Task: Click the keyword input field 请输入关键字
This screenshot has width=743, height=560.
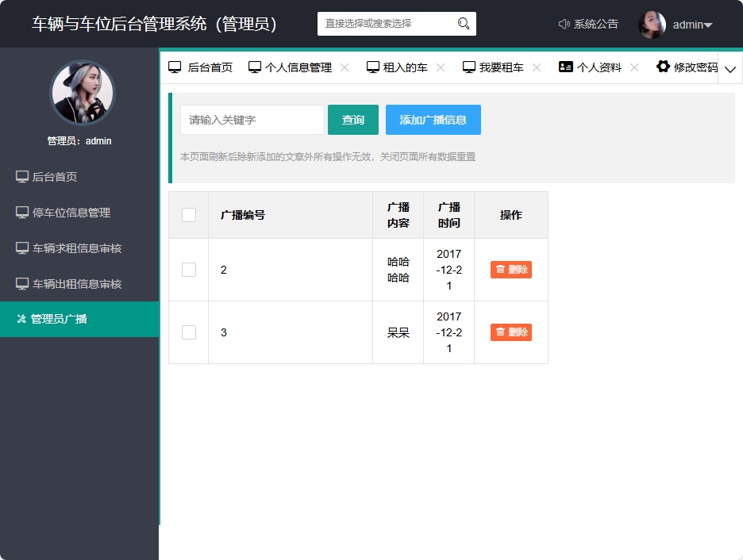Action: pos(252,120)
